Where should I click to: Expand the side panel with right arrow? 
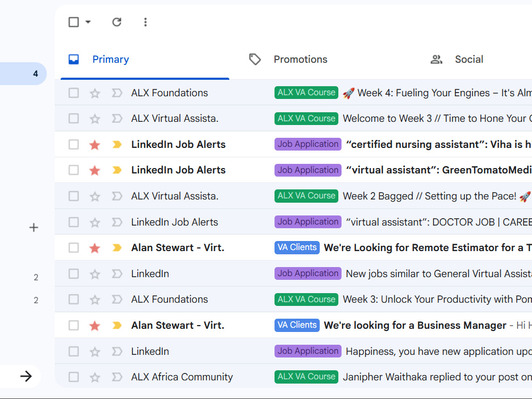pyautogui.click(x=26, y=376)
